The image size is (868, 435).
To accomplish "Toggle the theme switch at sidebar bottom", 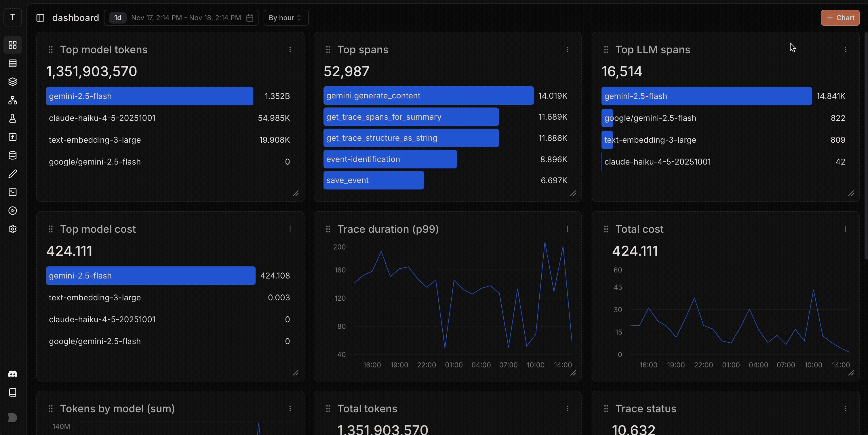I will [x=12, y=418].
